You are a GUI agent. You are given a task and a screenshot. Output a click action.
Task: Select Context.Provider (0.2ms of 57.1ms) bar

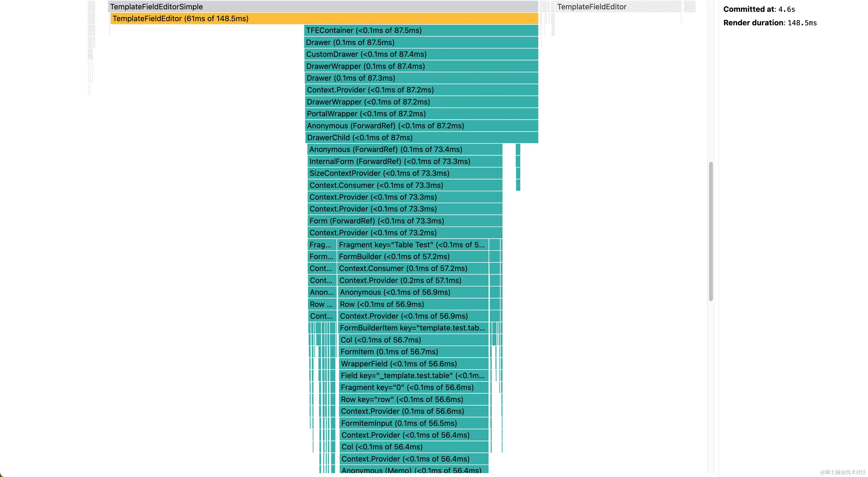413,281
